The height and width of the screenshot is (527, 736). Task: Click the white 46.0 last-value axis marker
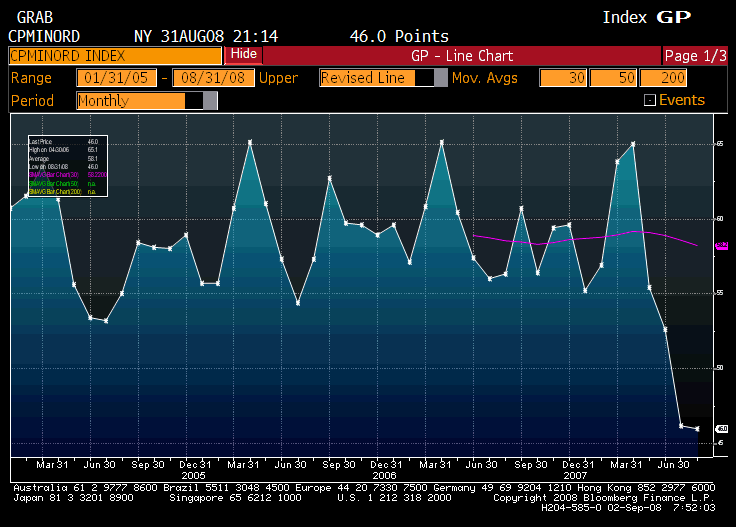coord(721,429)
